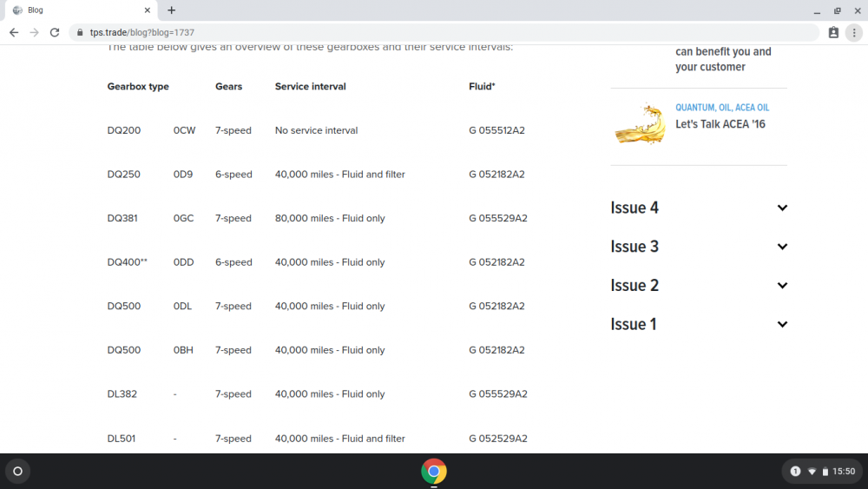Image resolution: width=868 pixels, height=489 pixels.
Task: Select the DQ200 gearbox cell
Action: coord(124,130)
